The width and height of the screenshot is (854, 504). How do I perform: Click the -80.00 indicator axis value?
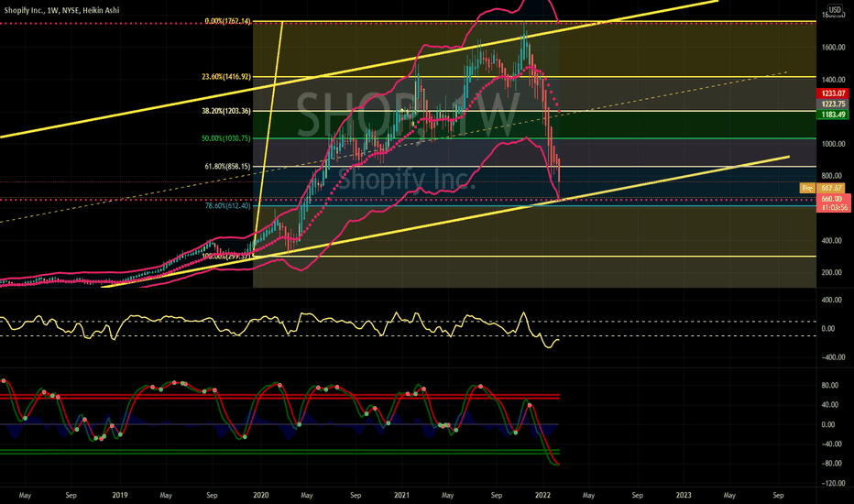832,464
